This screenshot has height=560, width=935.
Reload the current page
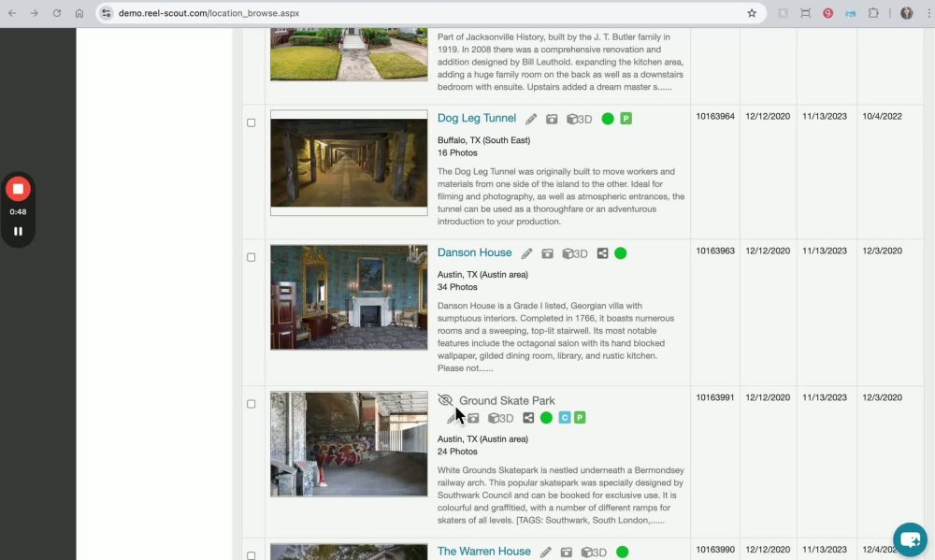[57, 13]
